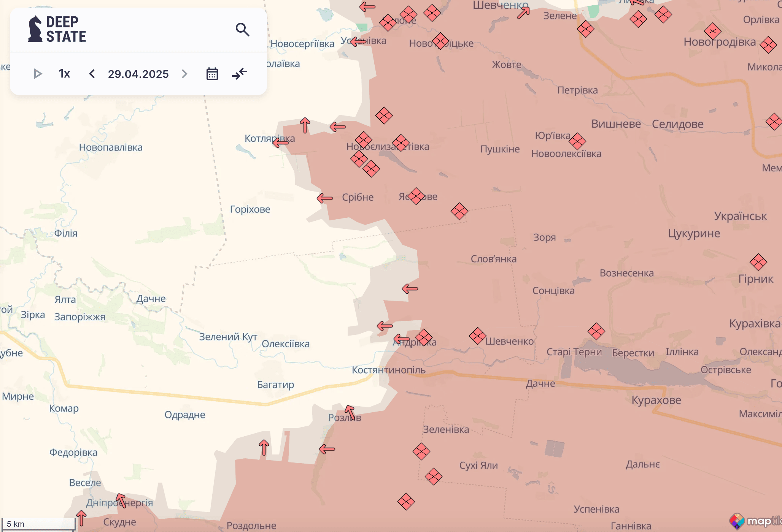The height and width of the screenshot is (532, 782).
Task: Click the compare arrows icon
Action: tap(240, 74)
